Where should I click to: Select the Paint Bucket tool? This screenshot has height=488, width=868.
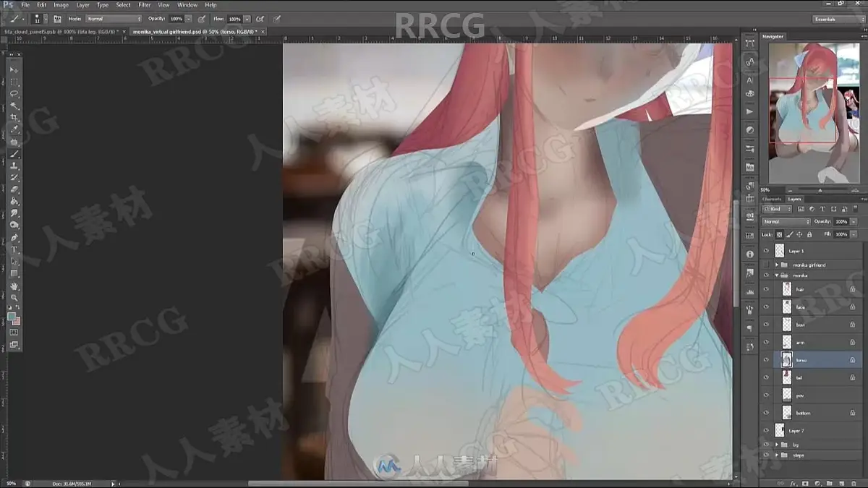click(14, 202)
